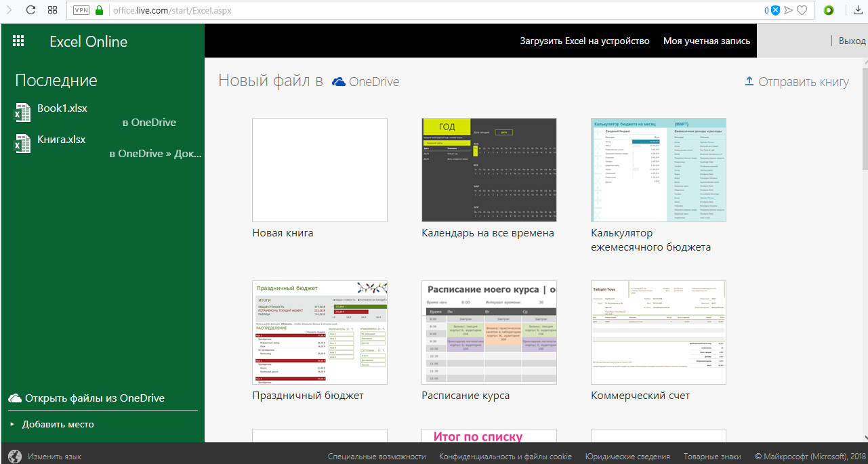Click the Book1.xlsx file icon
Viewport: 868px width, 464px height.
22,112
